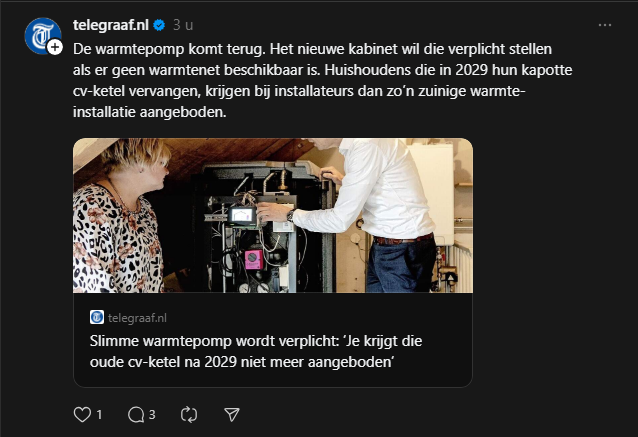Screen dimensions: 638x437
Task: Click the post text about 'De warmtepomp komt terug'
Action: 322,80
